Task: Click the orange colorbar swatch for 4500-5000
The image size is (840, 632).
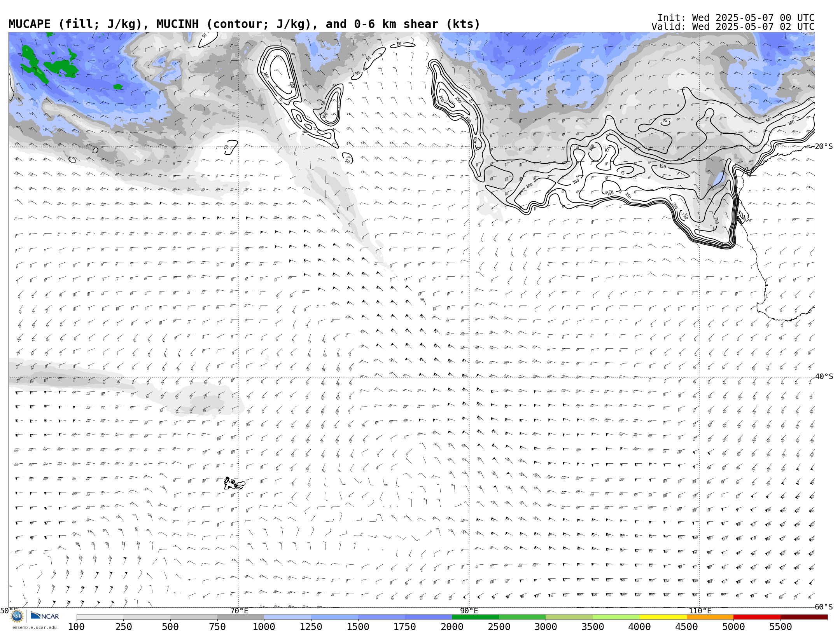Action: tap(710, 617)
